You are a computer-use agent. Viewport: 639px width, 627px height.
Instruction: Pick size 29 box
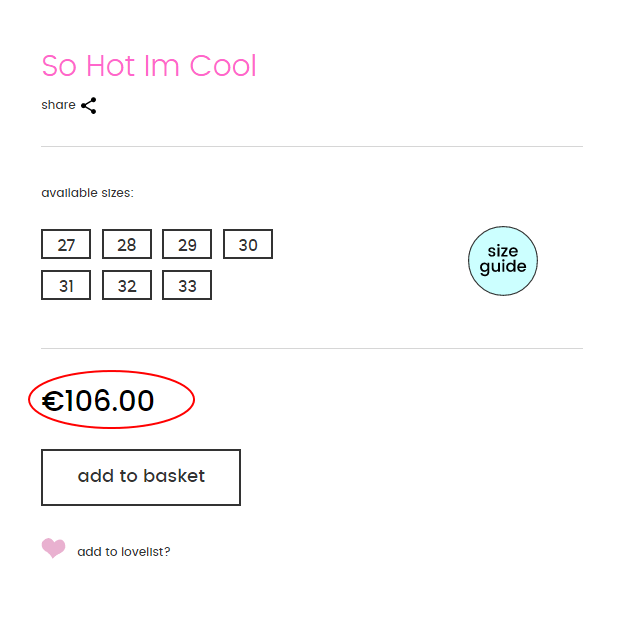[187, 245]
